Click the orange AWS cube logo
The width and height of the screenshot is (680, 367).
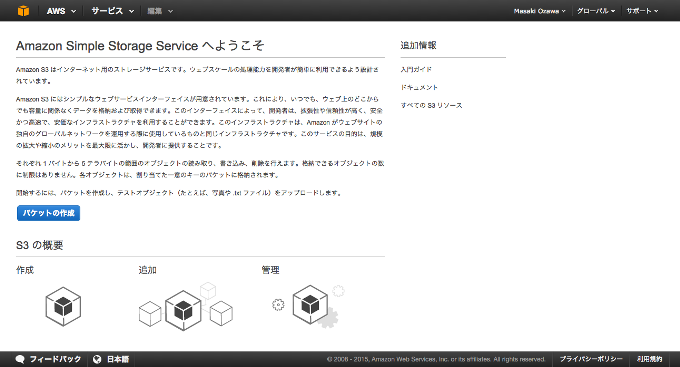point(23,11)
